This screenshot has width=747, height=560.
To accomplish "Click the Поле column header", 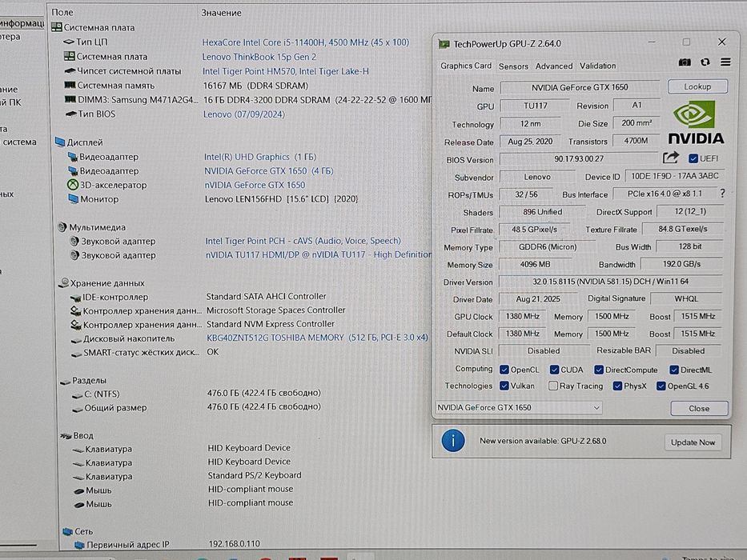I will (x=62, y=12).
